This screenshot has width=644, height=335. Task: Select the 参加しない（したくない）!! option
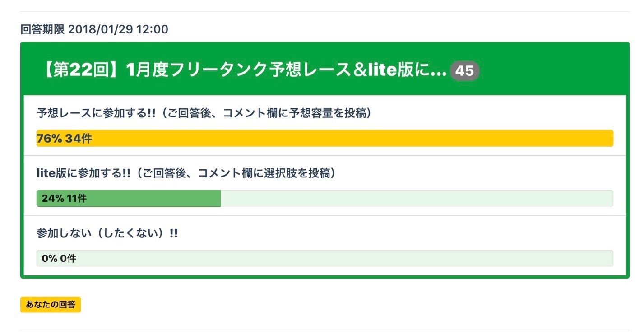[107, 233]
